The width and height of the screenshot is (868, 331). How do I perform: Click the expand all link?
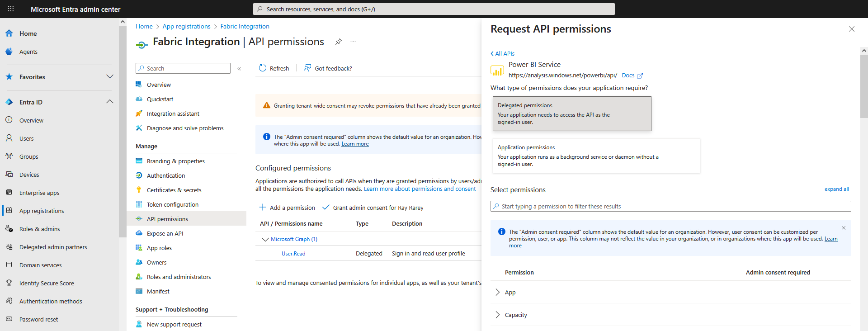pyautogui.click(x=836, y=189)
